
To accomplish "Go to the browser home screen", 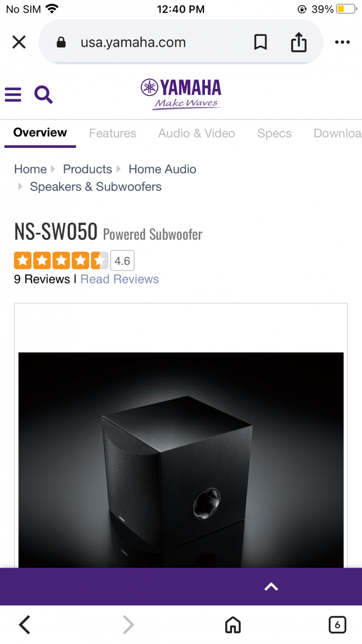I will 232,625.
